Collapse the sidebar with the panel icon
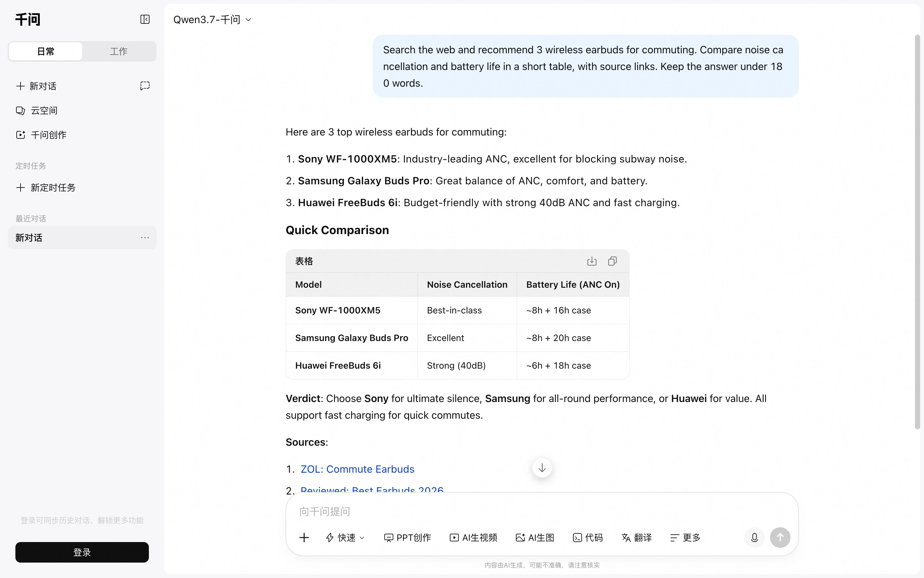 (145, 20)
